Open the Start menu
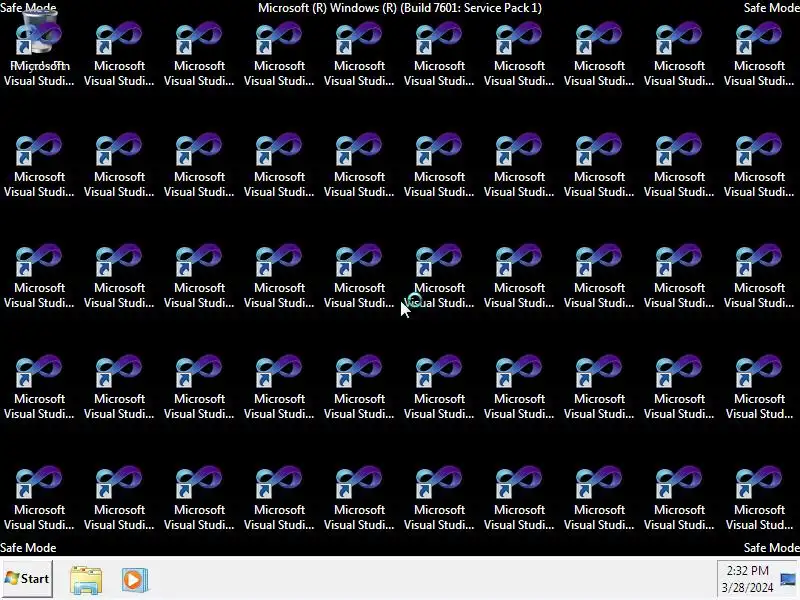Screen dimensions: 800x600 [x=27, y=579]
